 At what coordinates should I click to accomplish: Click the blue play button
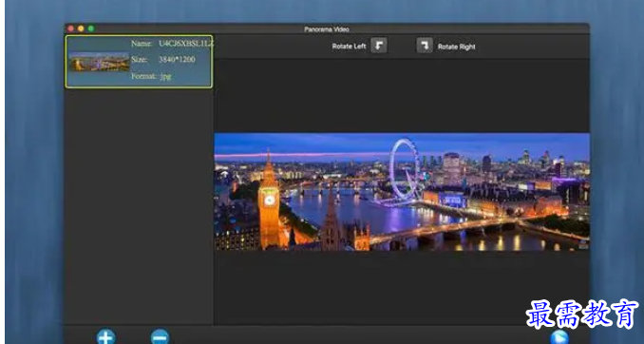click(x=559, y=337)
